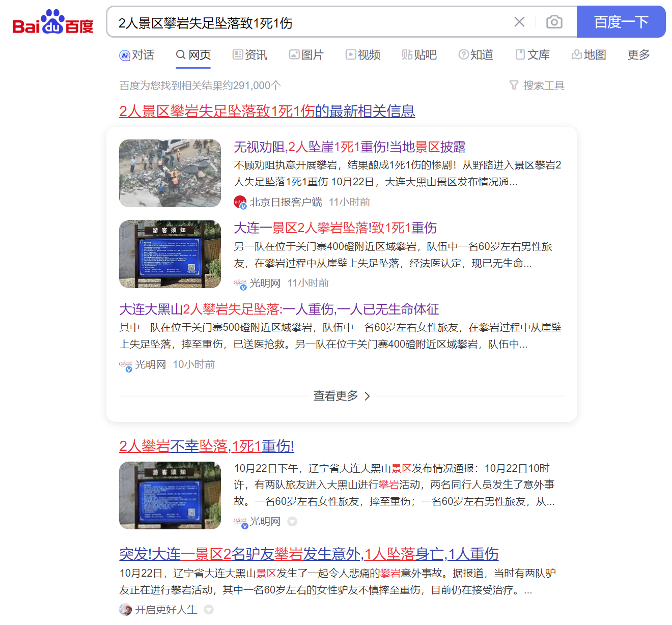Screen dimensions: 672x625
Task: Open 搜索工具 filter options
Action: point(537,86)
